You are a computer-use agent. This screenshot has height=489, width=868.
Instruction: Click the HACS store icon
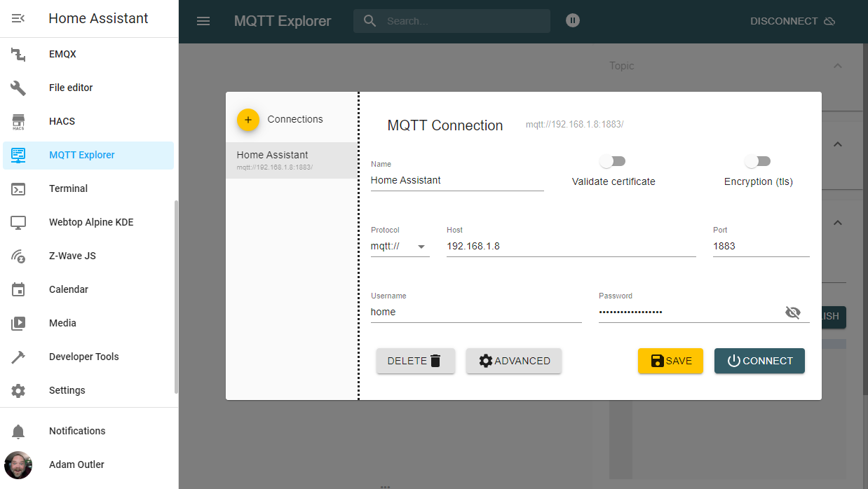18,122
